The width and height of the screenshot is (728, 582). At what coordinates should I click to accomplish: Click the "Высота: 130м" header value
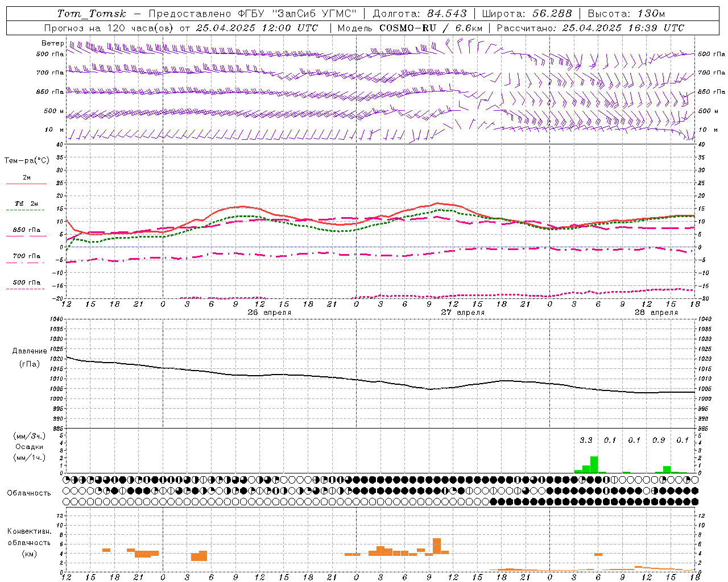click(x=626, y=14)
